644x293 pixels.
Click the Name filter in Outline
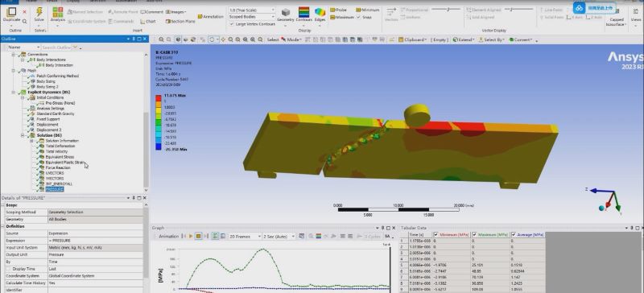pos(23,47)
